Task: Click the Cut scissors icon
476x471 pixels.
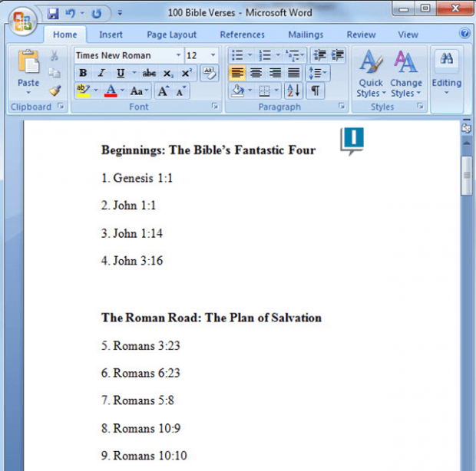Action: pos(55,56)
